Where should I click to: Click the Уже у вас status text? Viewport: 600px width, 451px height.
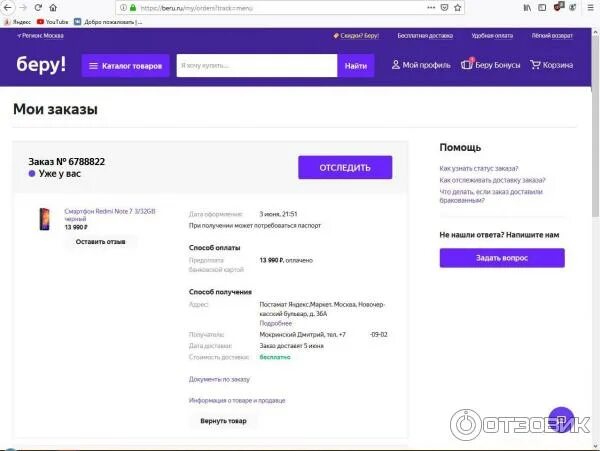pos(60,174)
